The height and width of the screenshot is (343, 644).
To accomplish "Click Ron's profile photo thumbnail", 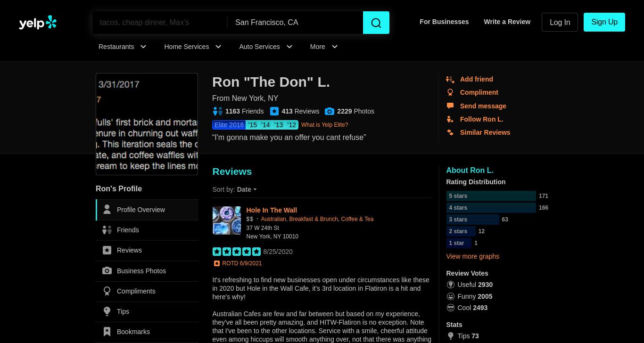I will pos(147,124).
